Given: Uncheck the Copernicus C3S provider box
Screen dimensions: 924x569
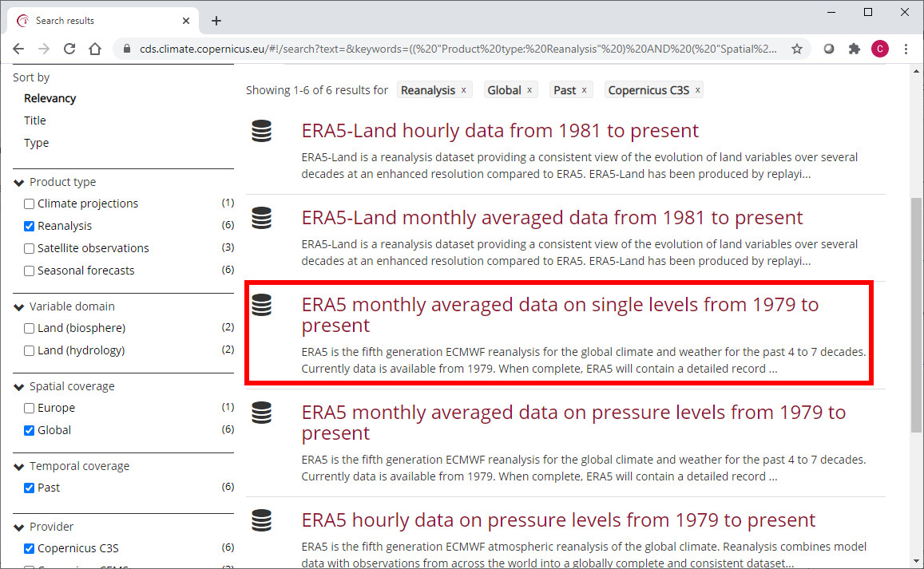Looking at the screenshot, I should tap(29, 548).
